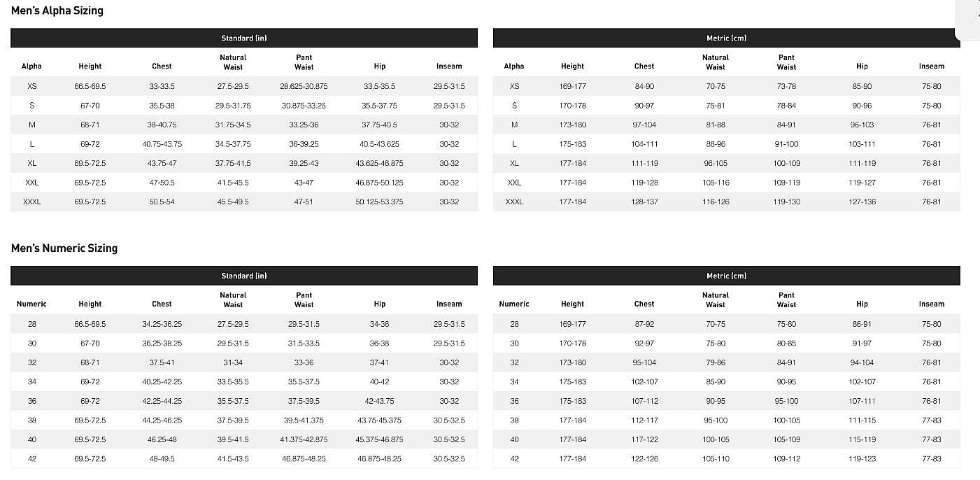Click the Pant Waist header in Alpha Metric table

786,62
